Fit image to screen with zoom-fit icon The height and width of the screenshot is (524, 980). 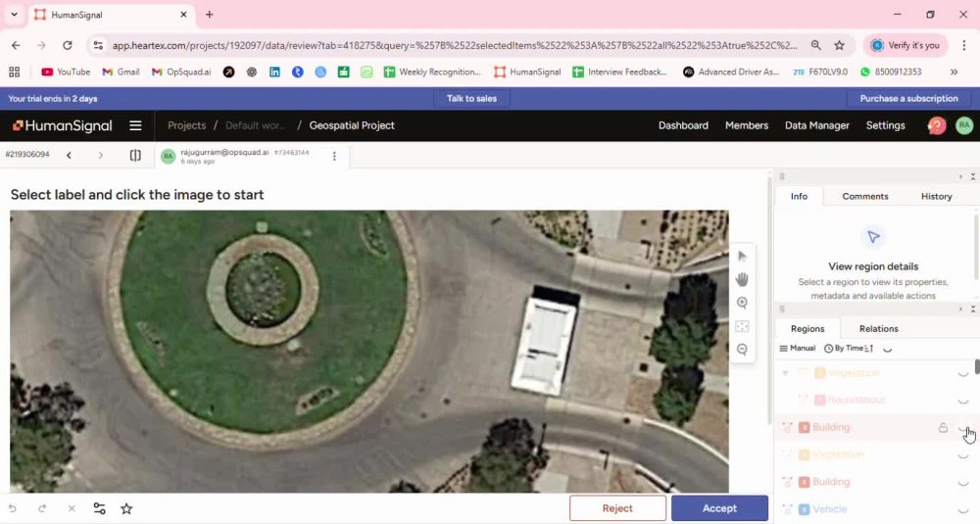pyautogui.click(x=742, y=326)
